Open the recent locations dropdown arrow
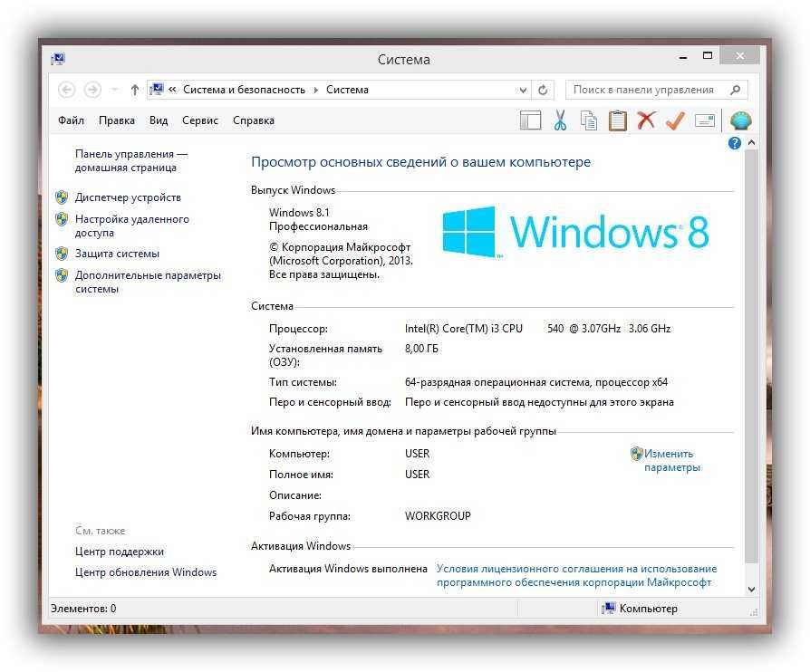810x672 pixels. point(115,90)
